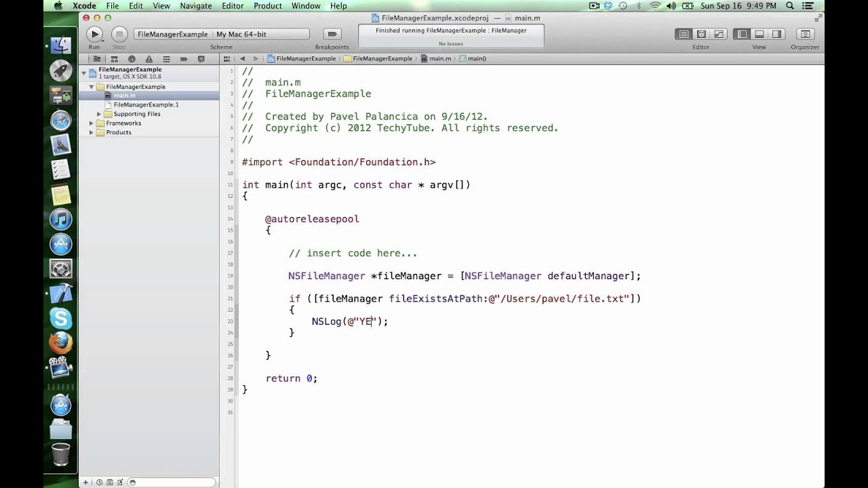The width and height of the screenshot is (868, 488).
Task: Go back in editor history
Action: coord(242,59)
